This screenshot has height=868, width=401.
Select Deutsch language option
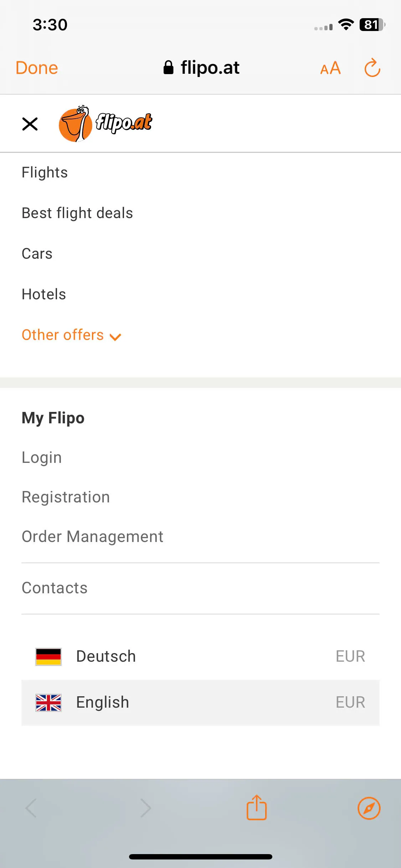(200, 657)
